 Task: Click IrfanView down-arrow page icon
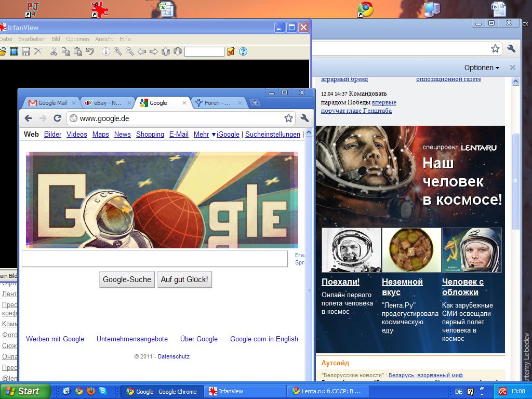(178, 51)
